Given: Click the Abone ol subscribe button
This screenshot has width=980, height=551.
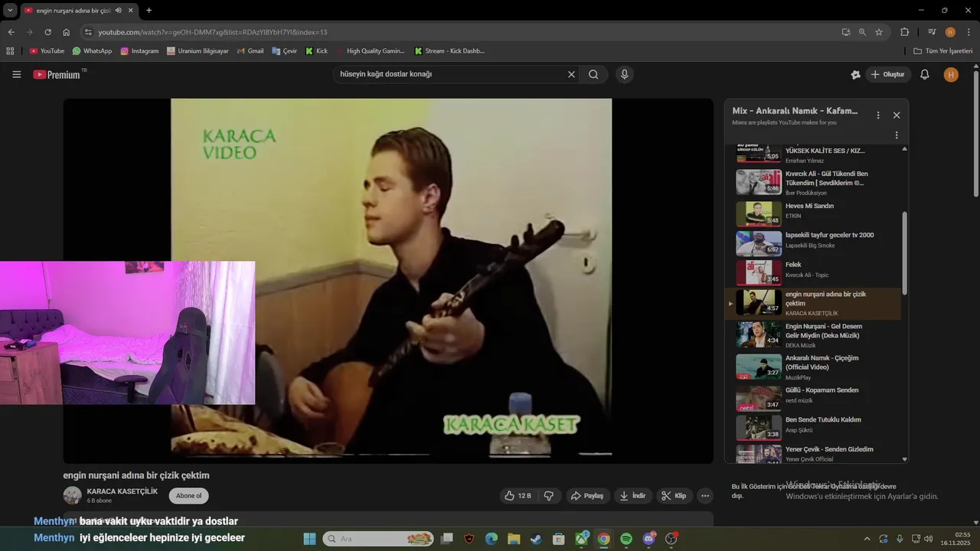Looking at the screenshot, I should click(x=188, y=496).
